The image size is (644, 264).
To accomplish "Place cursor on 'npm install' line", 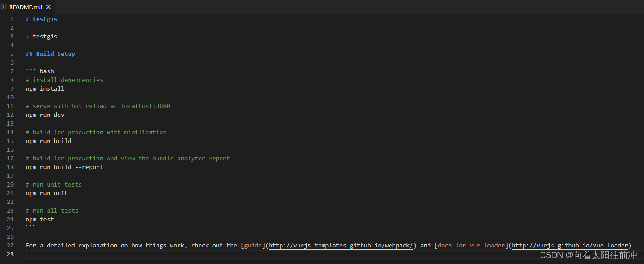I will pos(45,89).
